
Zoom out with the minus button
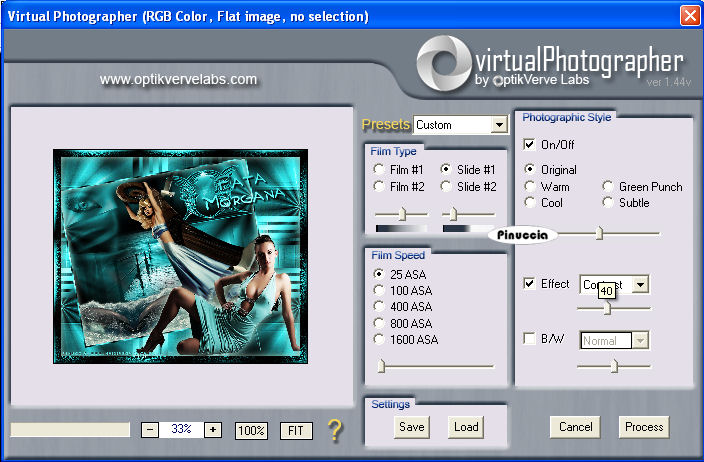tap(150, 430)
